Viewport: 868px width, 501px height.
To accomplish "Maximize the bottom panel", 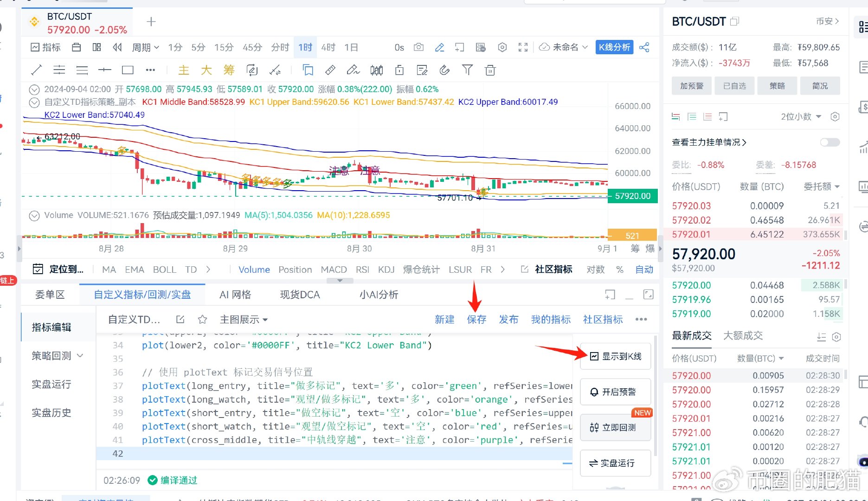I will [x=649, y=295].
